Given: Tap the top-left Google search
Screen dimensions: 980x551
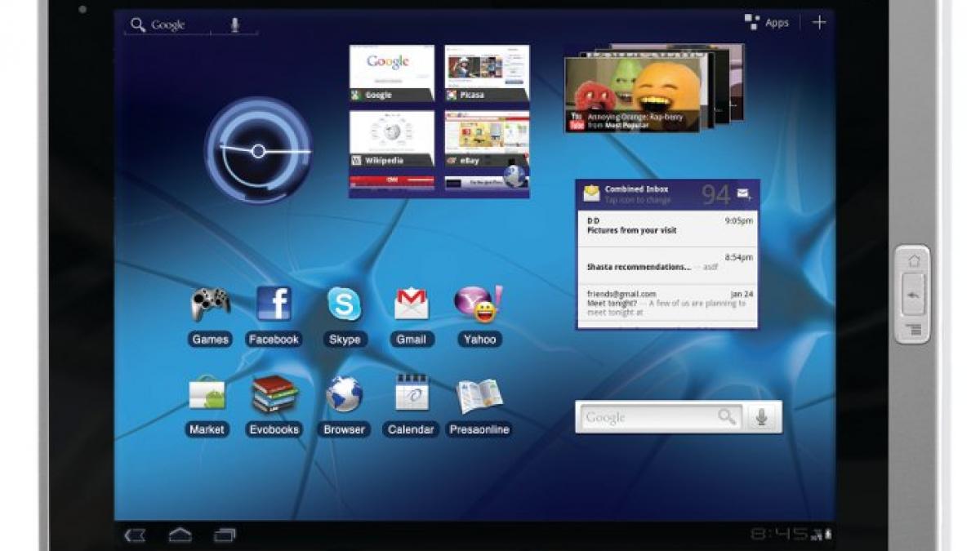Looking at the screenshot, I should pos(168,25).
